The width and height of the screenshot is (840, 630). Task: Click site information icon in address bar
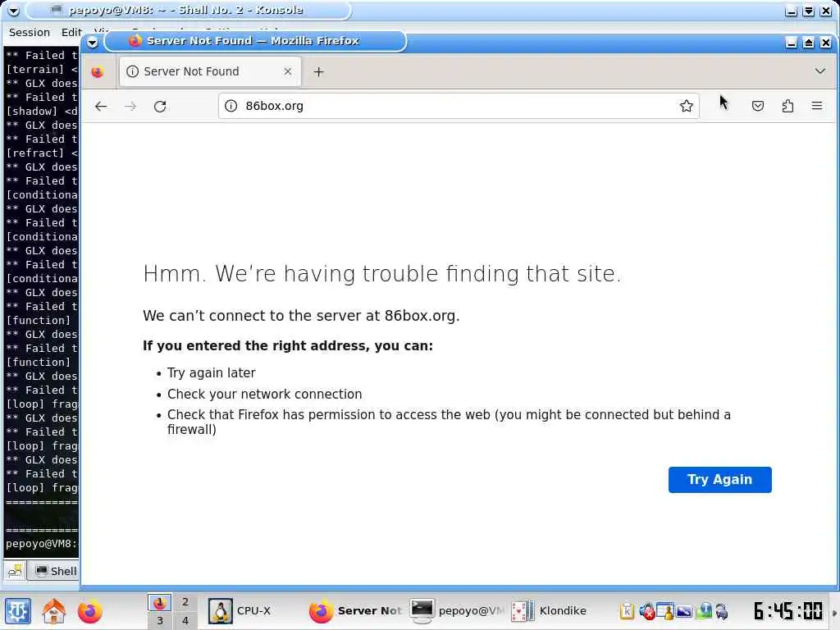click(x=231, y=106)
